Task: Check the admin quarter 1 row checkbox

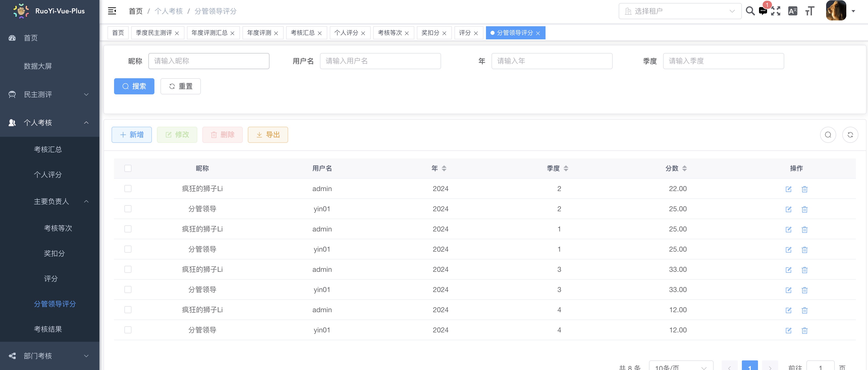Action: coord(128,229)
